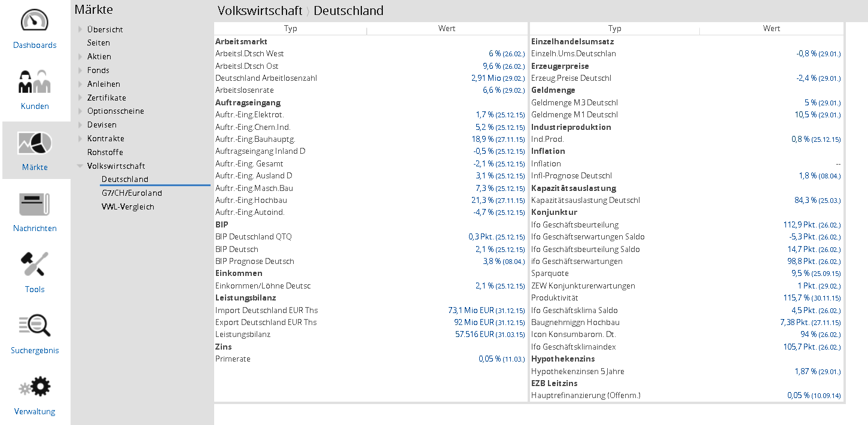
Task: Open the Suchergebnis magnifier icon
Action: tap(35, 326)
